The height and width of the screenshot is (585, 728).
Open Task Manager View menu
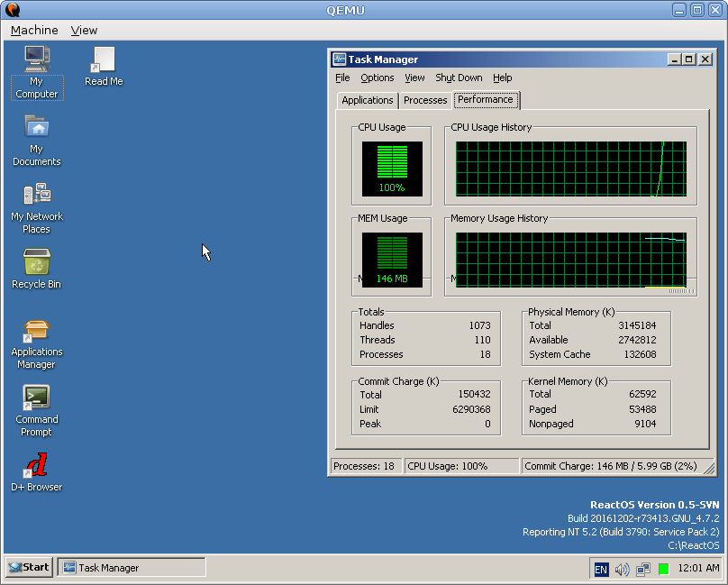click(414, 78)
